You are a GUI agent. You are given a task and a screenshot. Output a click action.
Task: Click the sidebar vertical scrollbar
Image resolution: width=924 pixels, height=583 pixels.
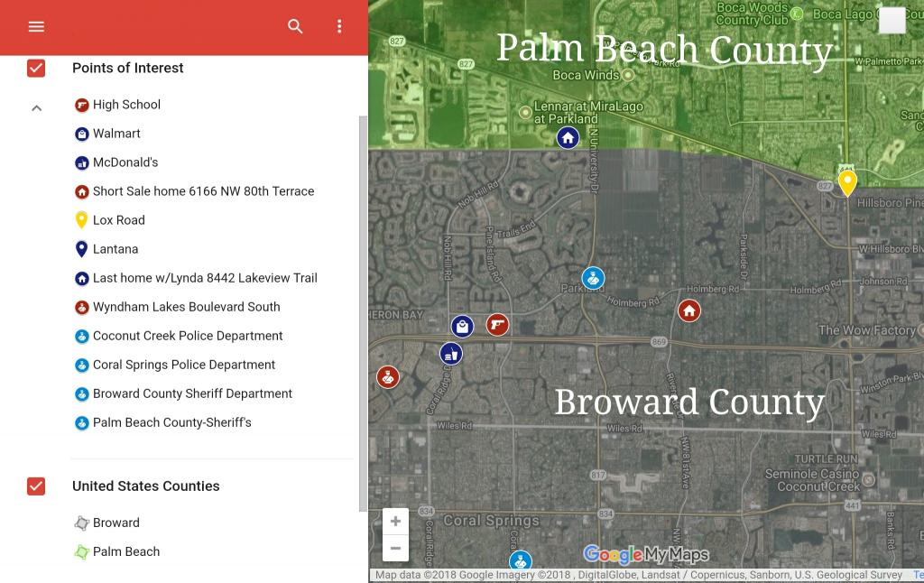click(x=364, y=307)
